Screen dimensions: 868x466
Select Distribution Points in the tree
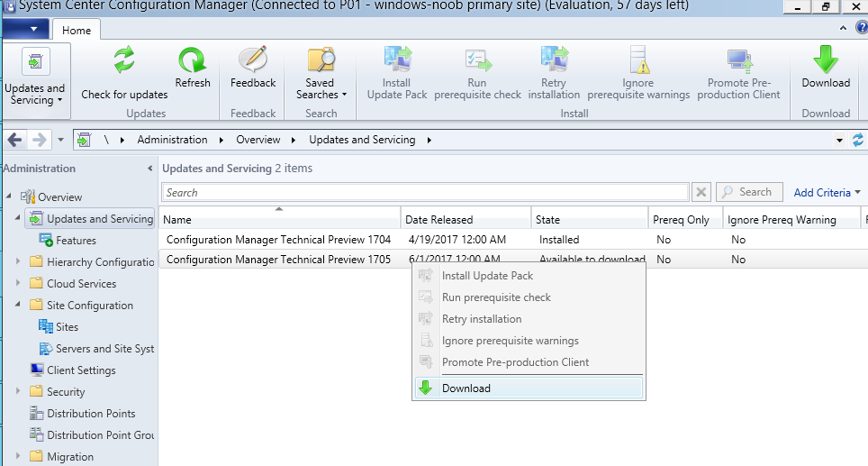coord(91,414)
